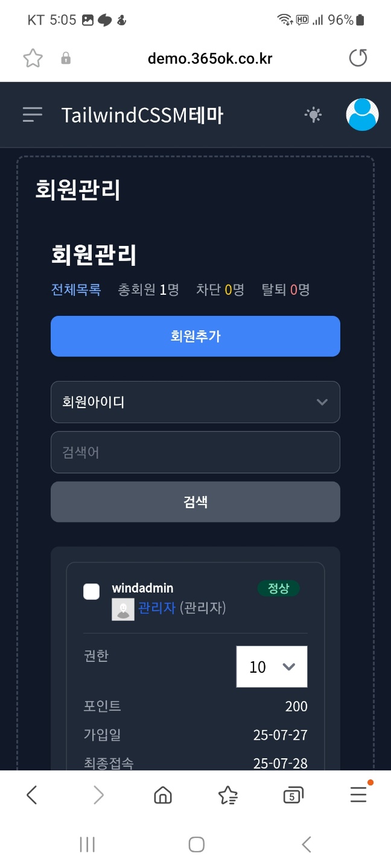Tap the home icon in the browser toolbar
Viewport: 391px width, 868px height.
[x=162, y=794]
